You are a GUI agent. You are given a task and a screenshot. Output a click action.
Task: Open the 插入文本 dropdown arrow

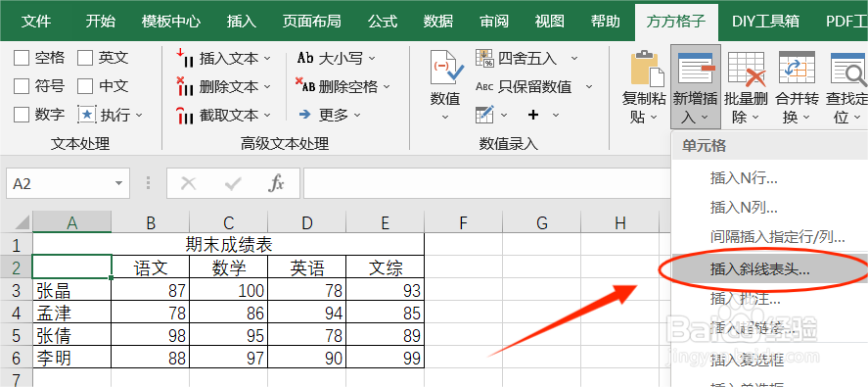[267, 58]
